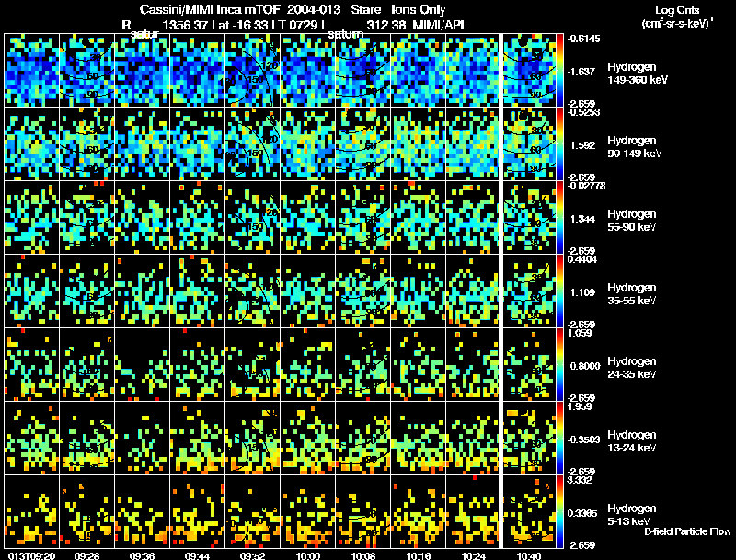
Task: Open the 90-149 keV image at 09:28
Action: [86, 143]
